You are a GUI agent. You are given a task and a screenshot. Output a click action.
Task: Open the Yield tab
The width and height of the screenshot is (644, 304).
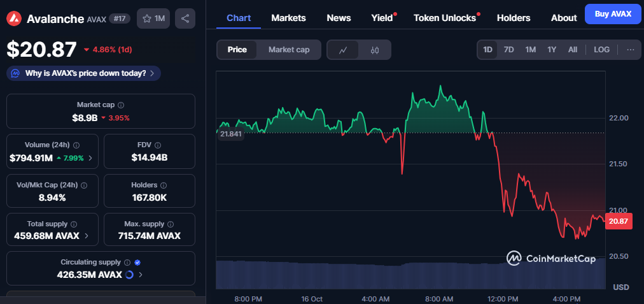tap(382, 18)
